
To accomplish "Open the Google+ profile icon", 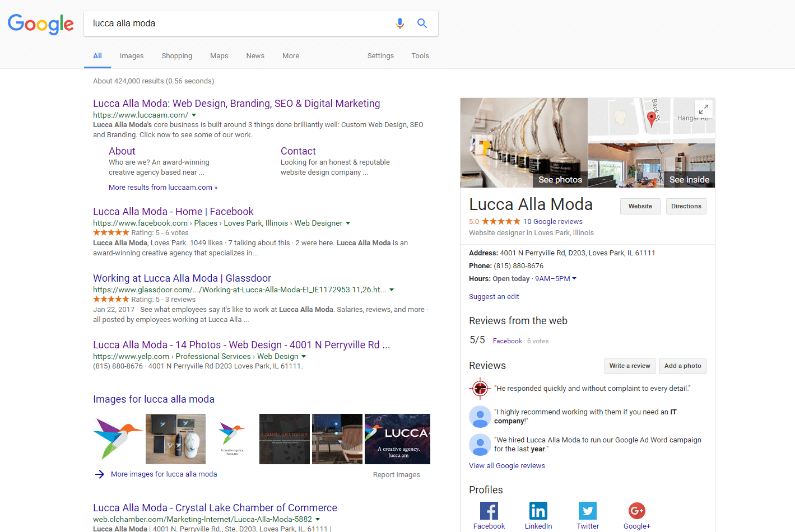I will point(637,511).
